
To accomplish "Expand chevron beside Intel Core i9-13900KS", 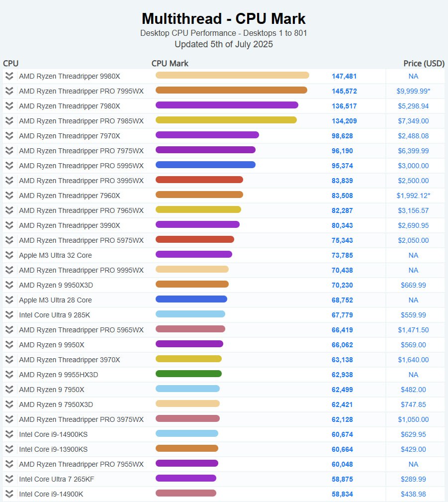I will pos(9,449).
